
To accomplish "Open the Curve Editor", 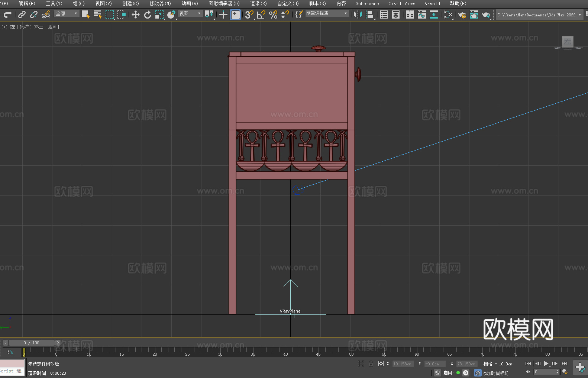I will pyautogui.click(x=422, y=14).
